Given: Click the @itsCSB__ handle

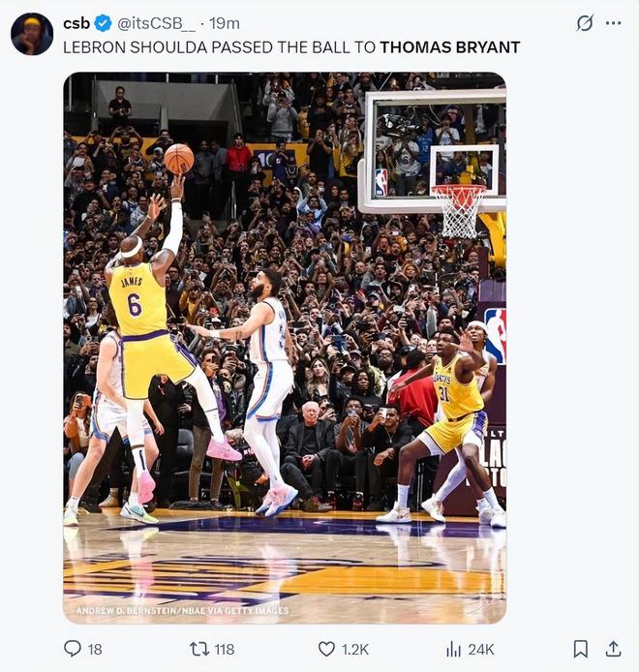Looking at the screenshot, I should (156, 23).
